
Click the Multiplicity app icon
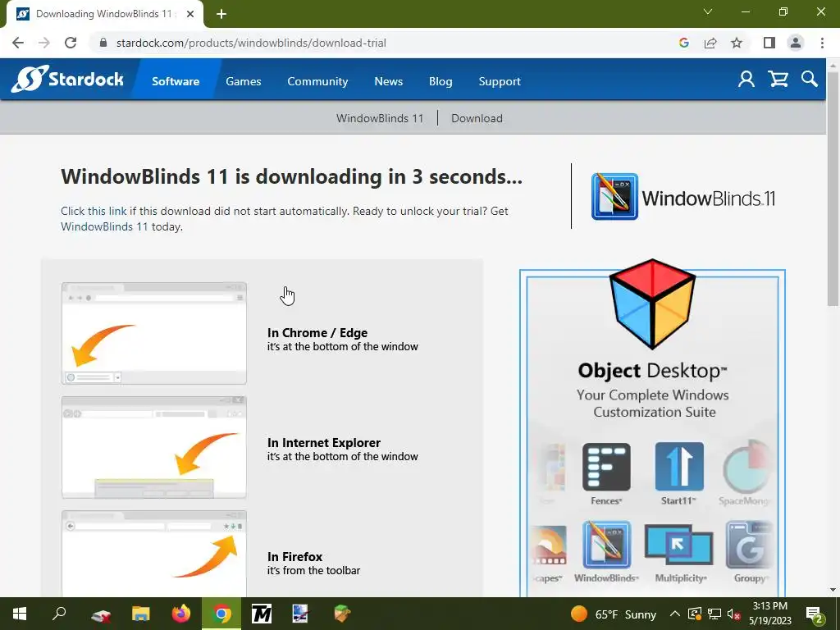(x=678, y=545)
